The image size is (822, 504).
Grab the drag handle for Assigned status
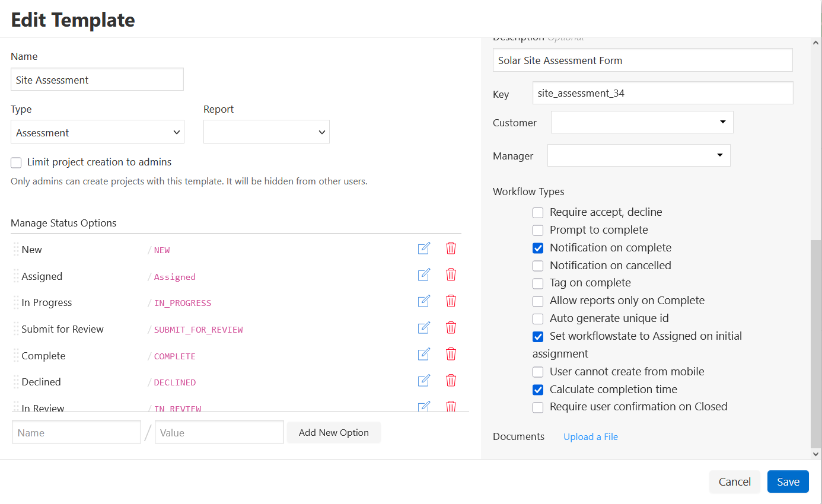(16, 276)
